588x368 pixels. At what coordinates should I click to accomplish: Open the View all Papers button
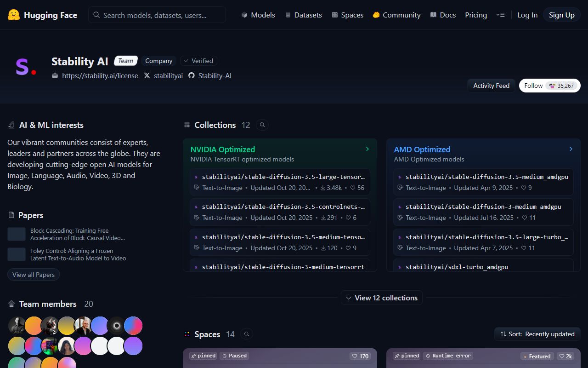pos(33,274)
